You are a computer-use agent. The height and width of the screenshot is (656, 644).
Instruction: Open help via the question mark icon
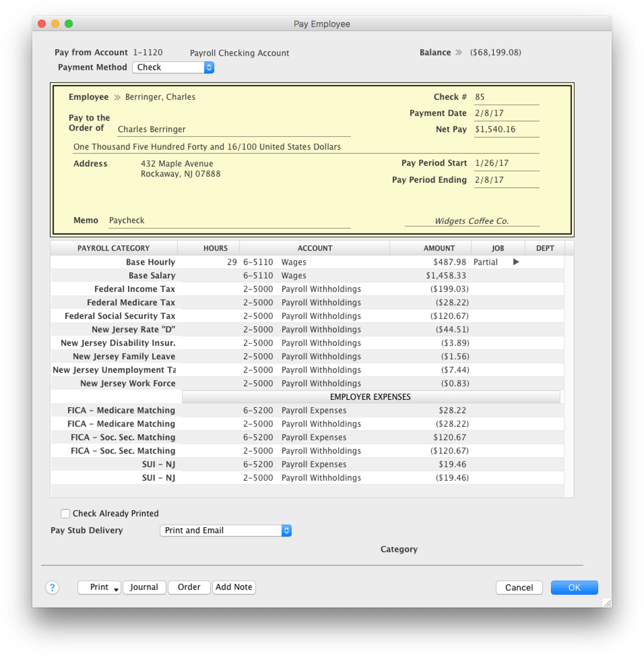point(52,587)
